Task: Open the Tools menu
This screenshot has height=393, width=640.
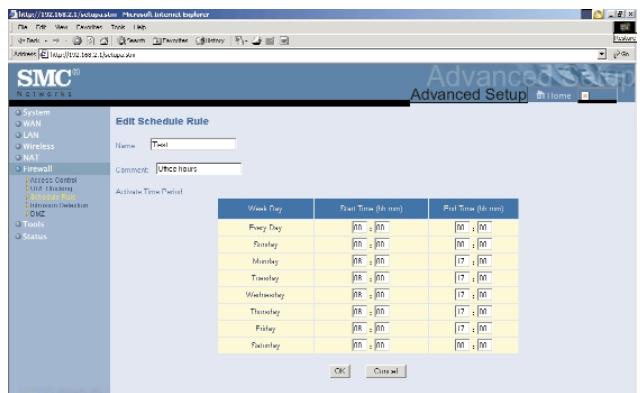Action: point(118,27)
